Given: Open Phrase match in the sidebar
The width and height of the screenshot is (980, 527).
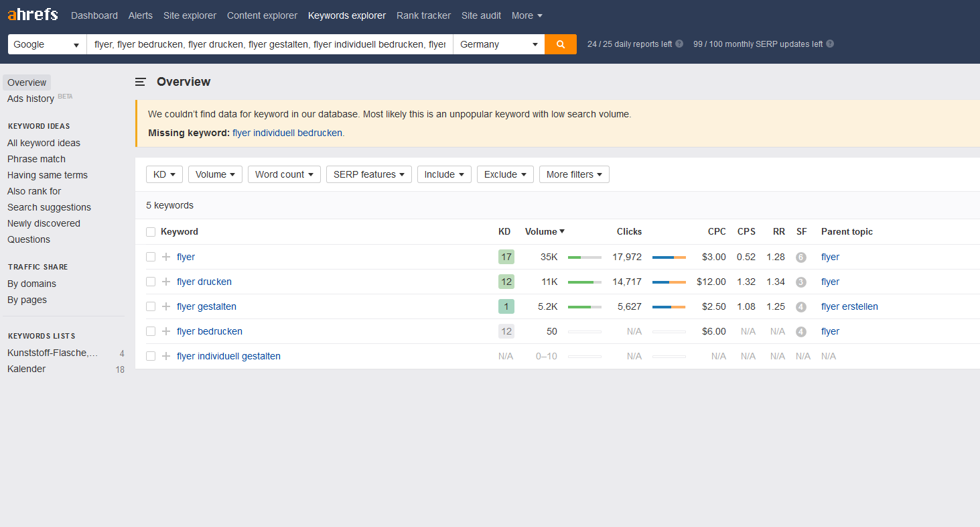Looking at the screenshot, I should tap(36, 159).
